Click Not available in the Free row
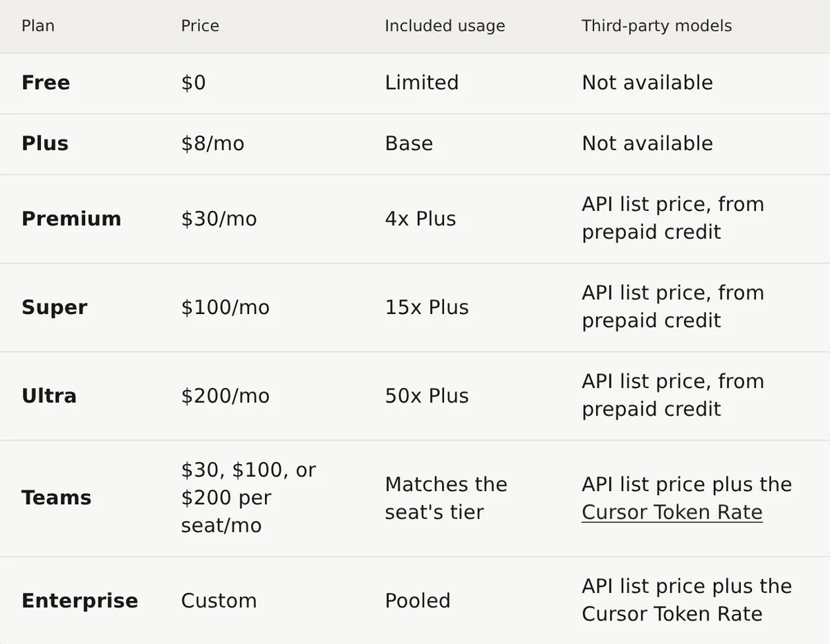The width and height of the screenshot is (830, 644). tap(647, 82)
